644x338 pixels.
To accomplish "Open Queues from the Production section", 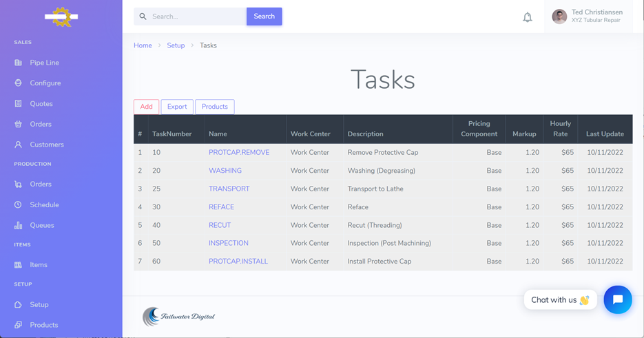I will pyautogui.click(x=41, y=225).
